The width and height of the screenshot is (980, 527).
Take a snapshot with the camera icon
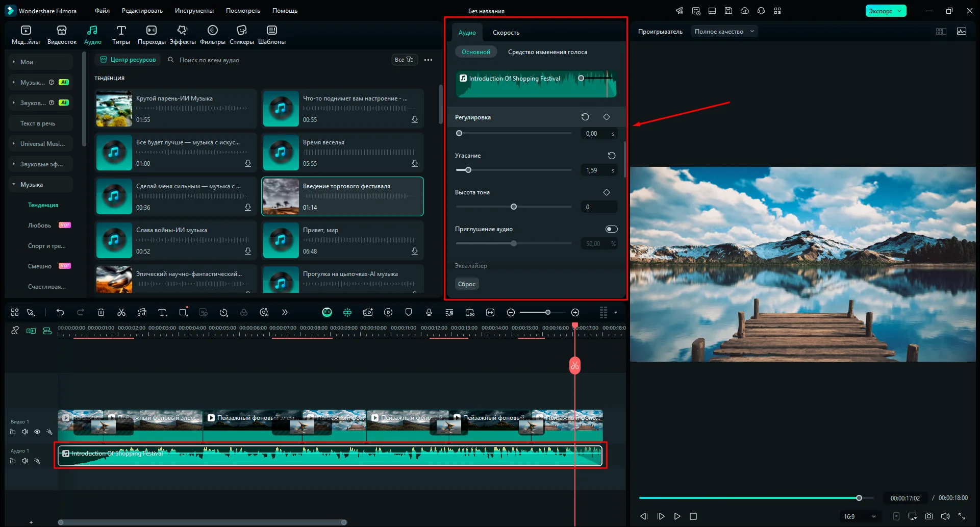point(929,516)
